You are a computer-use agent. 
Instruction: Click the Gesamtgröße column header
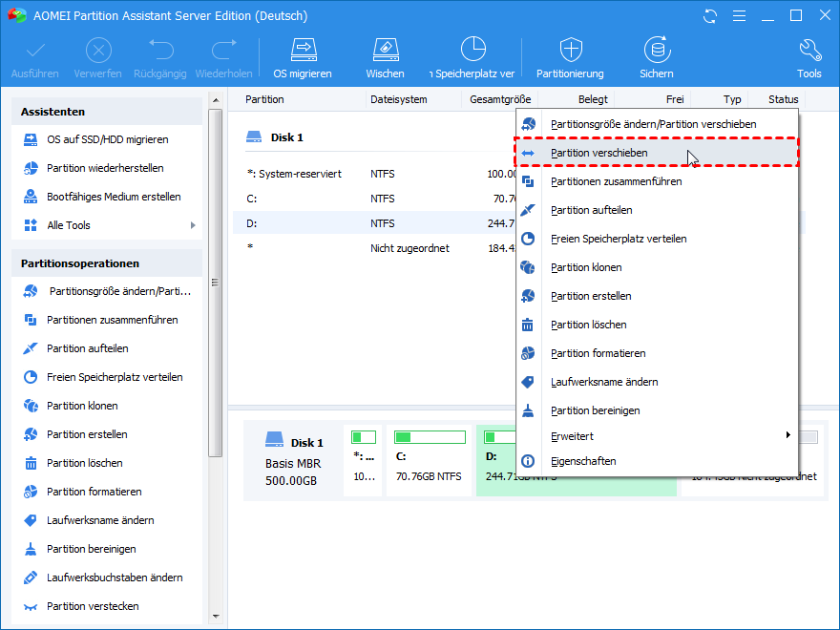click(x=500, y=99)
